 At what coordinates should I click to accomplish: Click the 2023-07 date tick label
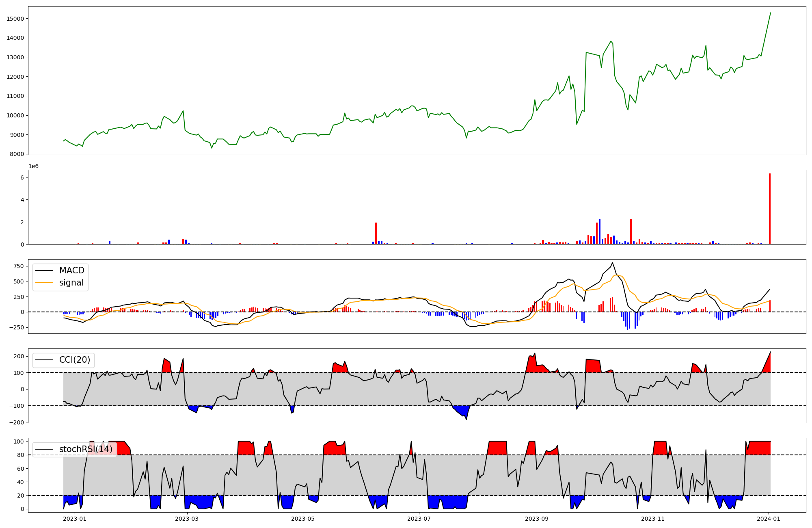click(x=419, y=519)
